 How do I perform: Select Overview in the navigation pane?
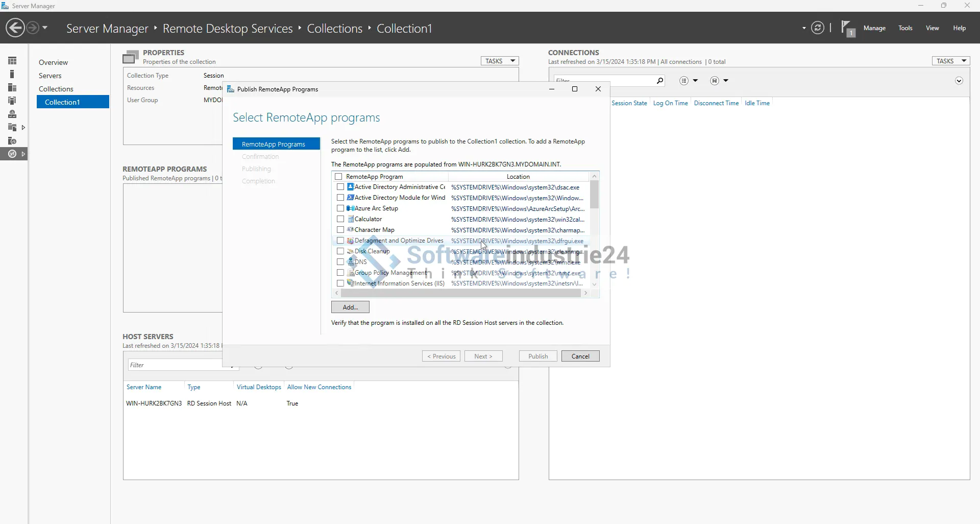point(53,62)
